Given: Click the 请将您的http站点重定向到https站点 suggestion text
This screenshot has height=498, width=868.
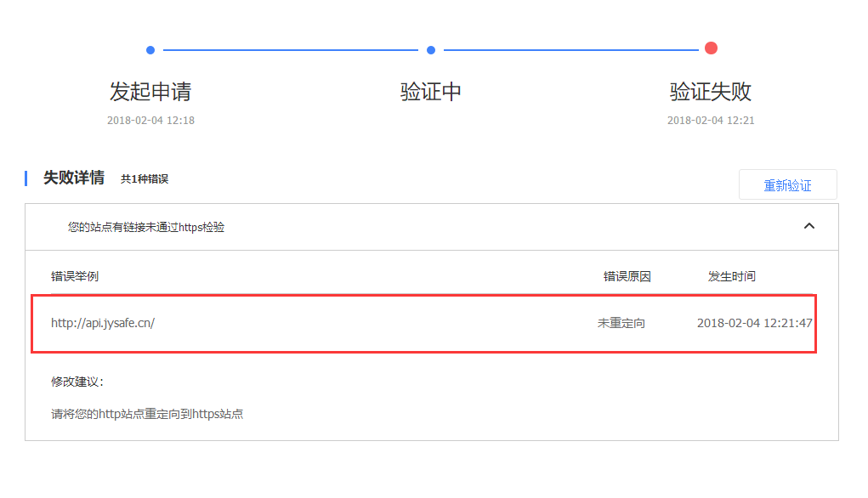Looking at the screenshot, I should pos(147,414).
